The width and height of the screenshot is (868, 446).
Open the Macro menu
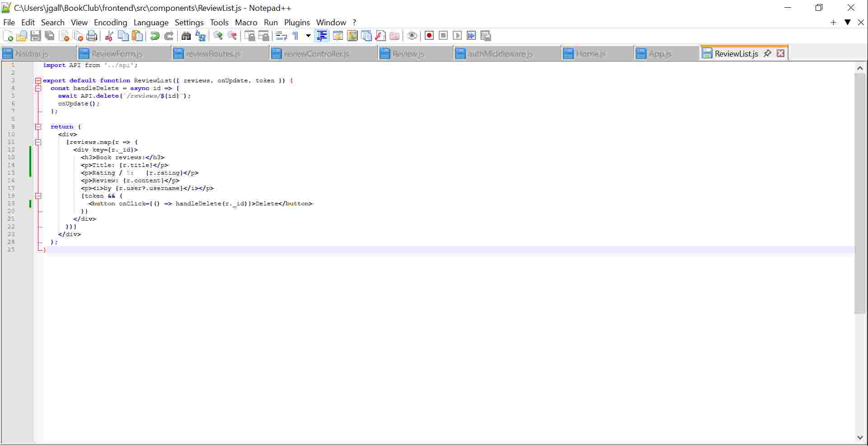(246, 22)
